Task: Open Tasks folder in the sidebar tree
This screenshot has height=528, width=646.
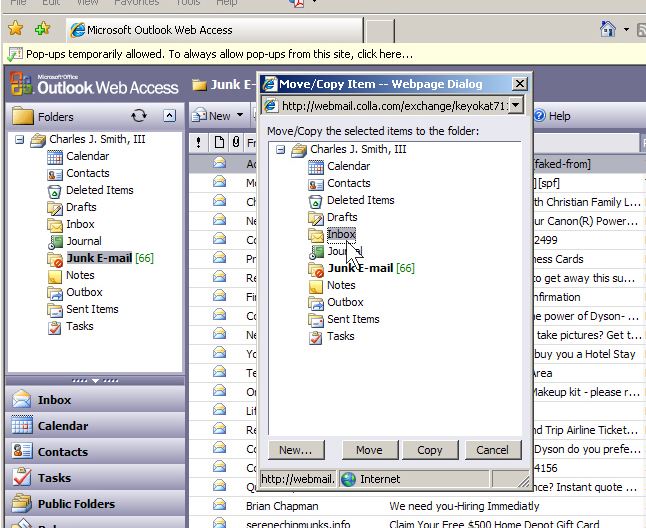Action: [80, 326]
